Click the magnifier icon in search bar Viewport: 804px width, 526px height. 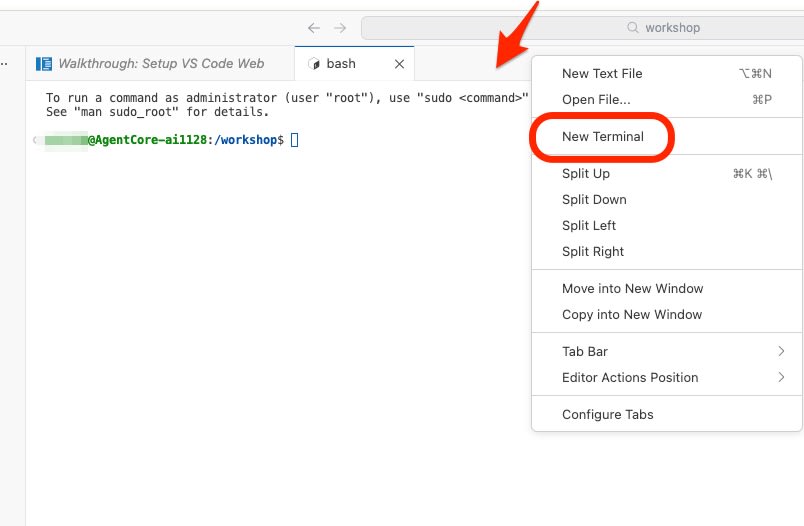click(x=633, y=28)
